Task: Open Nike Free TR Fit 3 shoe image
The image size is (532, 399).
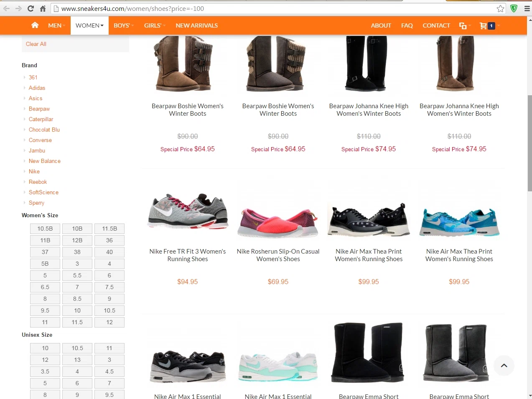Action: 188,211
